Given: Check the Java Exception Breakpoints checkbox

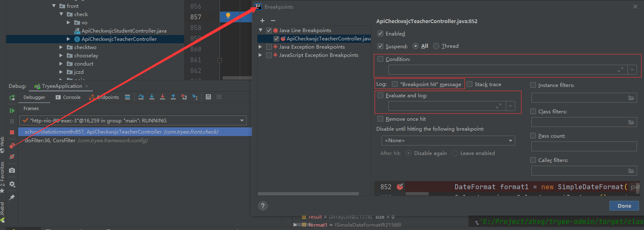Looking at the screenshot, I should 269,47.
